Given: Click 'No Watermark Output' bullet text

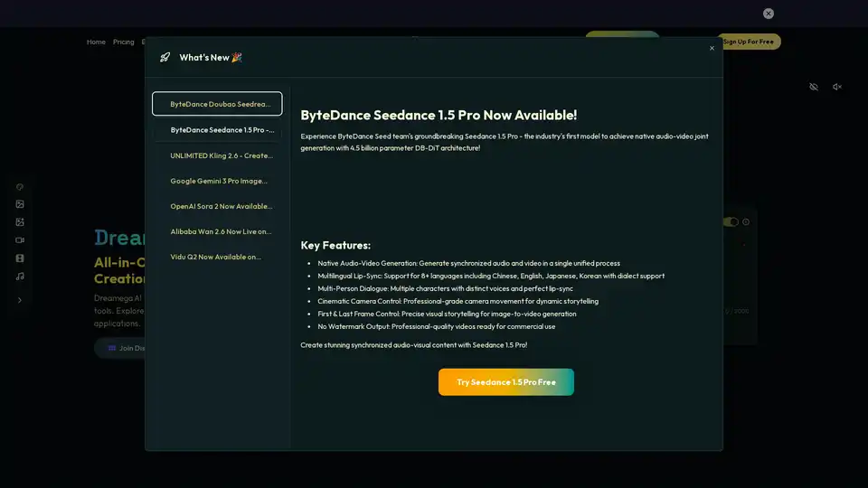Looking at the screenshot, I should 436,326.
